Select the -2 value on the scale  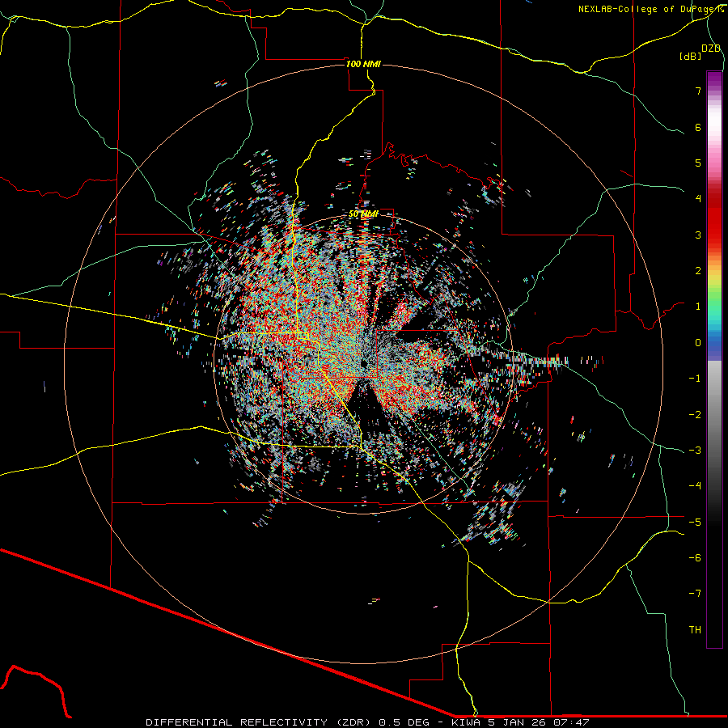coord(695,415)
